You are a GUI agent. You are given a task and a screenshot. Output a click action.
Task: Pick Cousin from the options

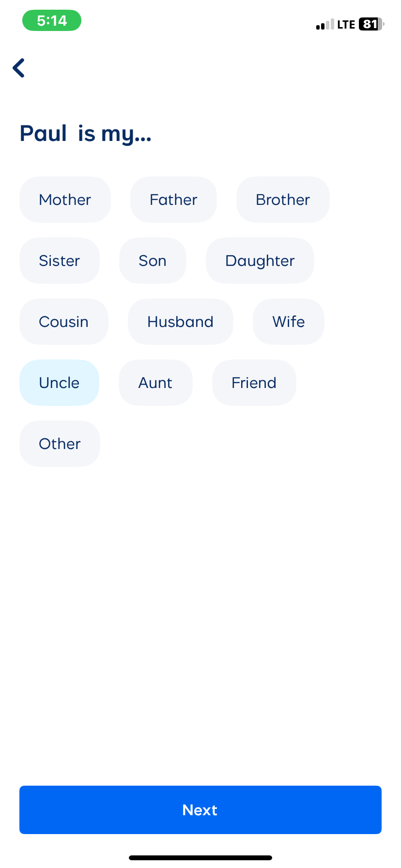point(64,322)
